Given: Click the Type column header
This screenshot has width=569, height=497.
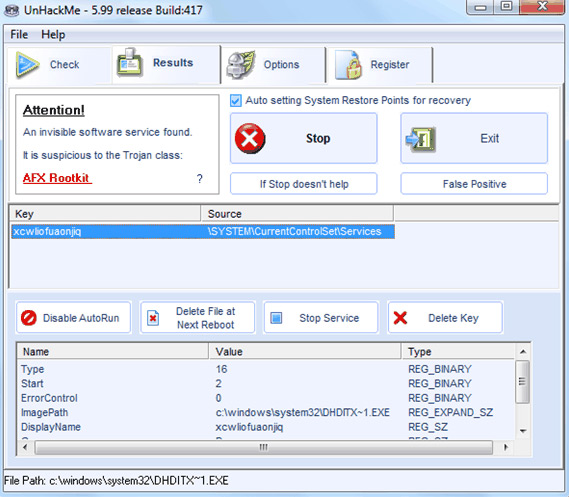Looking at the screenshot, I should click(x=459, y=352).
